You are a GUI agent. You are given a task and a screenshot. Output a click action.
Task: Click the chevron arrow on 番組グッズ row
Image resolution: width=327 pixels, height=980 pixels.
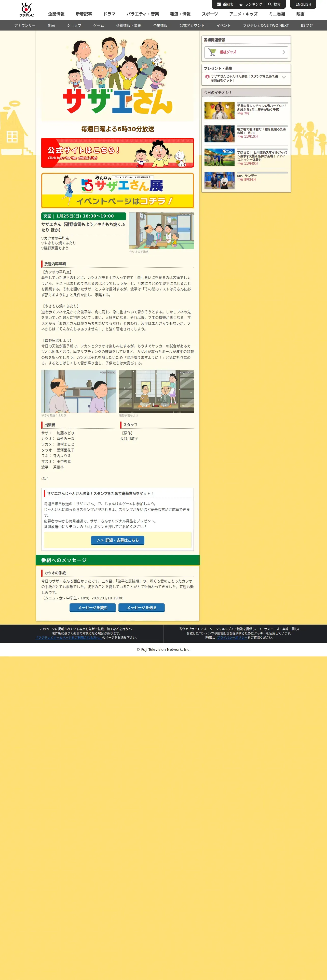284,52
